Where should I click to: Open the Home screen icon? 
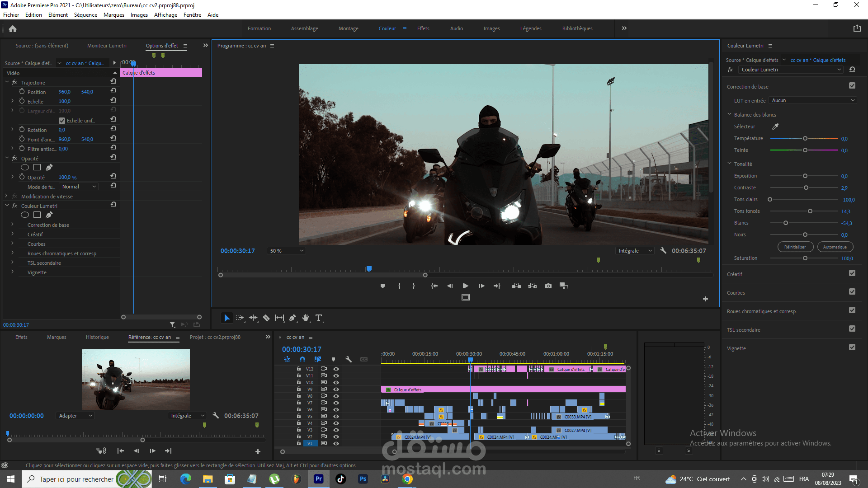pos(13,29)
